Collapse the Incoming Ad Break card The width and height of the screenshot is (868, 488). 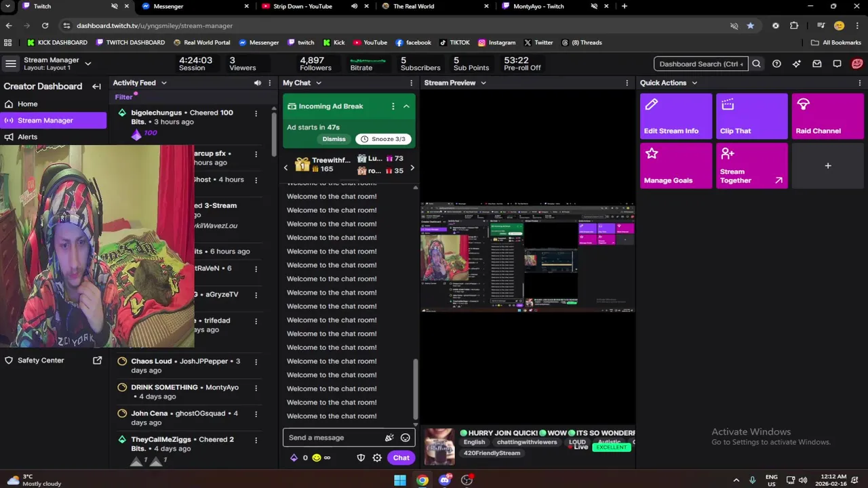click(x=406, y=106)
